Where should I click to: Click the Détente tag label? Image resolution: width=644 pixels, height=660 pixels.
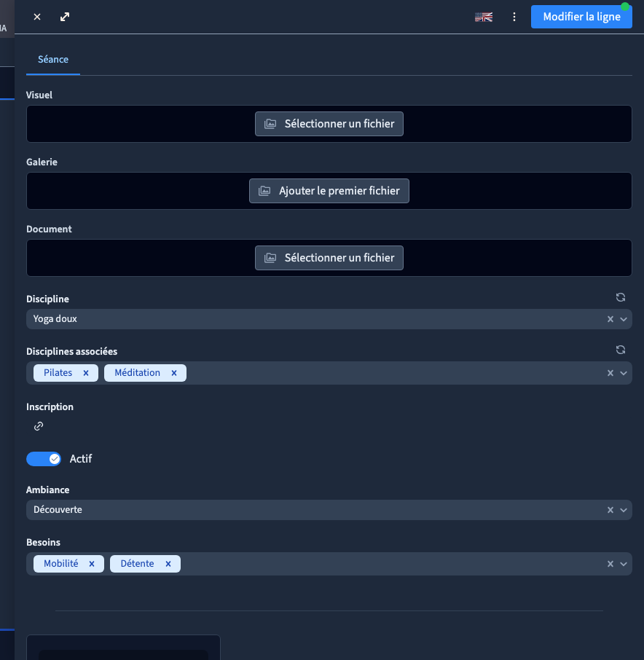(x=137, y=564)
